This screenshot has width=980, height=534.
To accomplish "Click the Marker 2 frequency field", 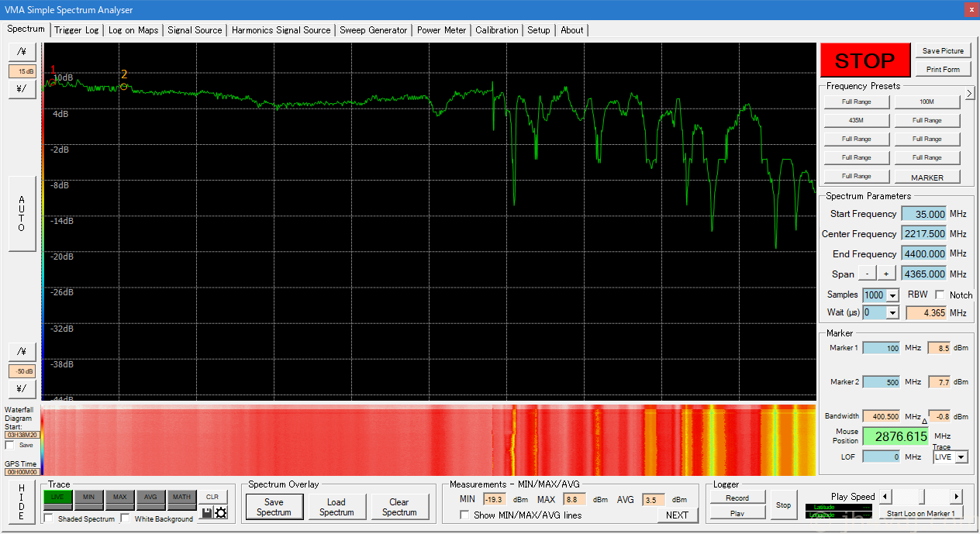I will click(882, 383).
